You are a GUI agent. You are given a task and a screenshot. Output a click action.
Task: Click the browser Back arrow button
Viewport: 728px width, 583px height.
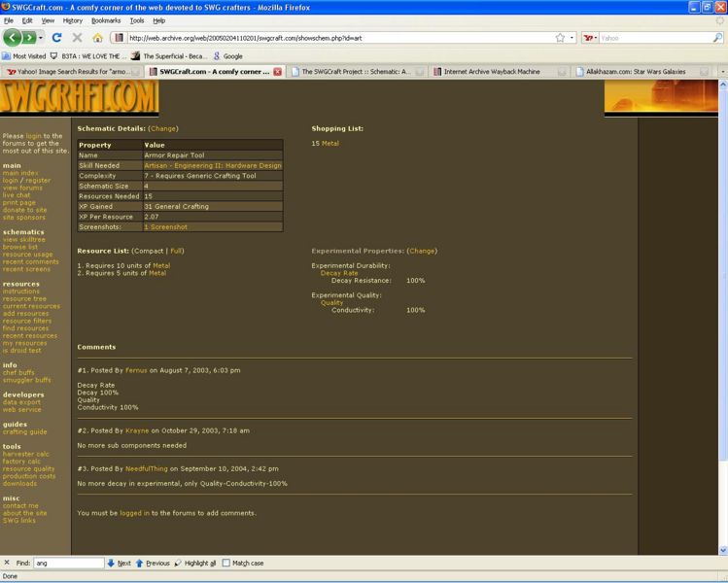click(13, 38)
